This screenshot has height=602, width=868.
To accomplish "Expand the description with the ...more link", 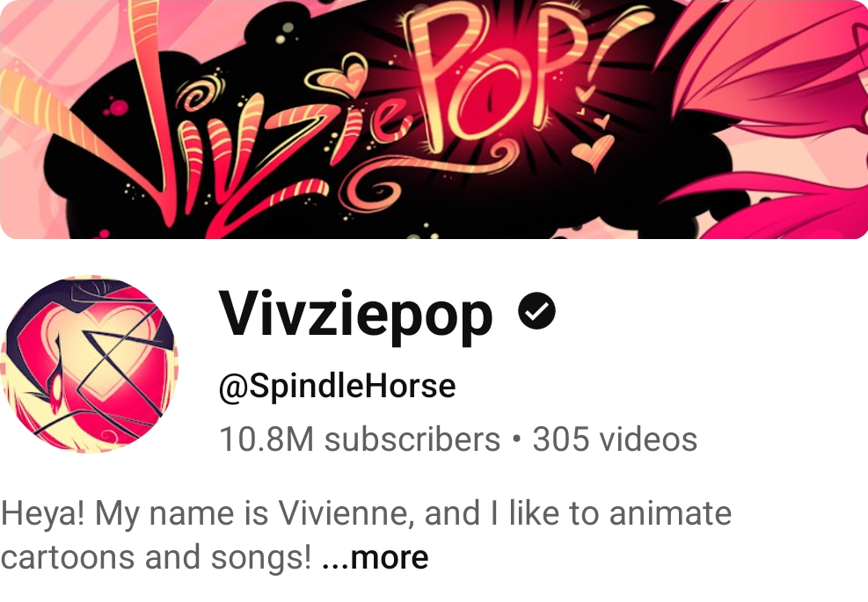I will 376,558.
